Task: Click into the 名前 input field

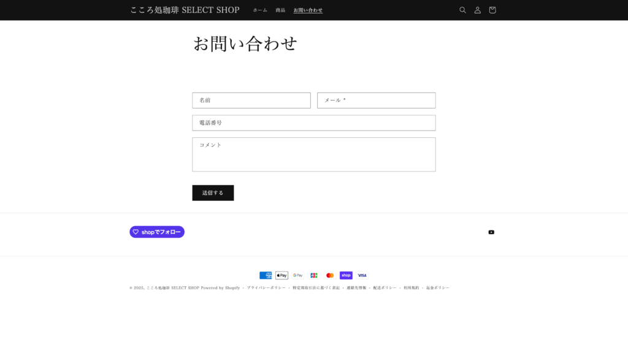Action: tap(251, 100)
